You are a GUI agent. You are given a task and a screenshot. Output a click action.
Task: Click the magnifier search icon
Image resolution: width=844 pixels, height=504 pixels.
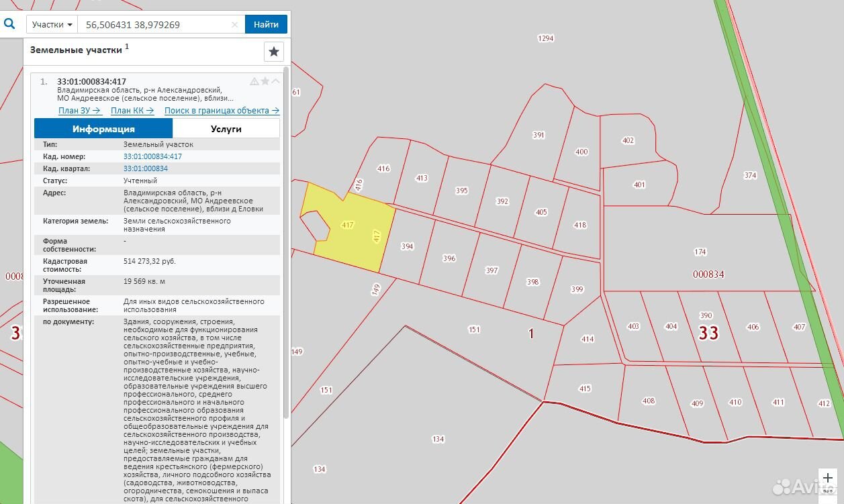(x=9, y=23)
